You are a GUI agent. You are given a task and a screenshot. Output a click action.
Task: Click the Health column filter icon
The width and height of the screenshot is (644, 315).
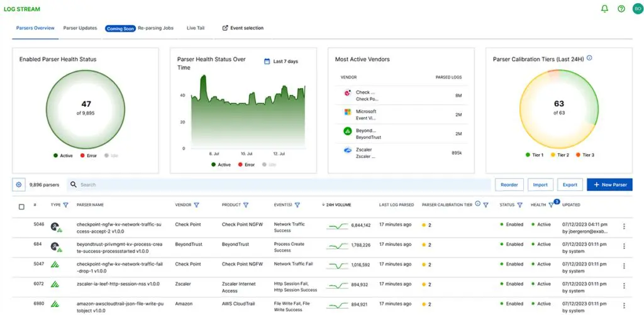click(552, 205)
